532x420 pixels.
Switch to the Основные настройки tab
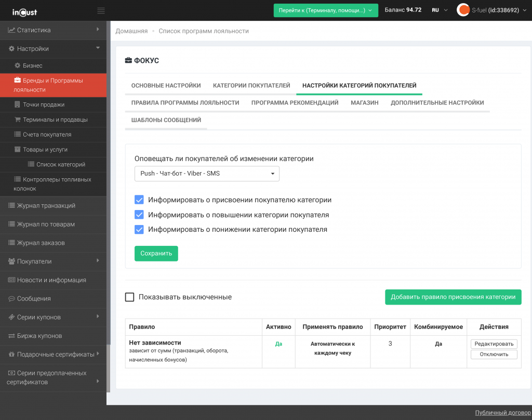tap(166, 86)
